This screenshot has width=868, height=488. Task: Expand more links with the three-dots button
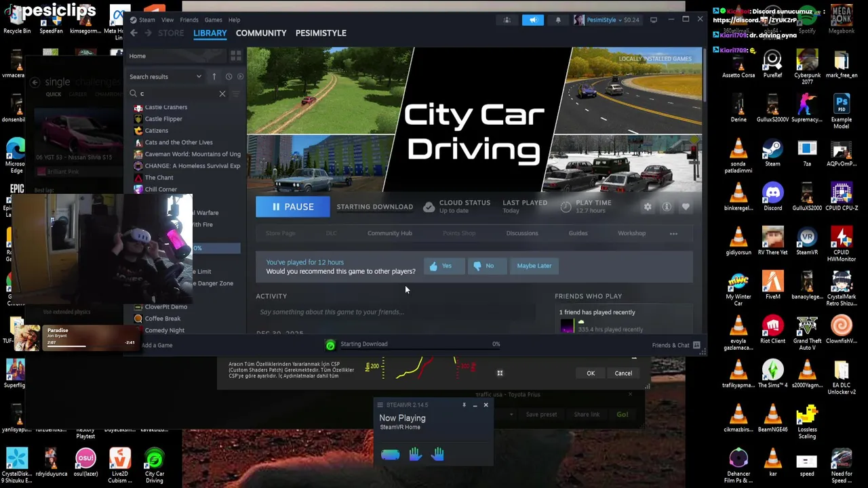click(x=673, y=233)
